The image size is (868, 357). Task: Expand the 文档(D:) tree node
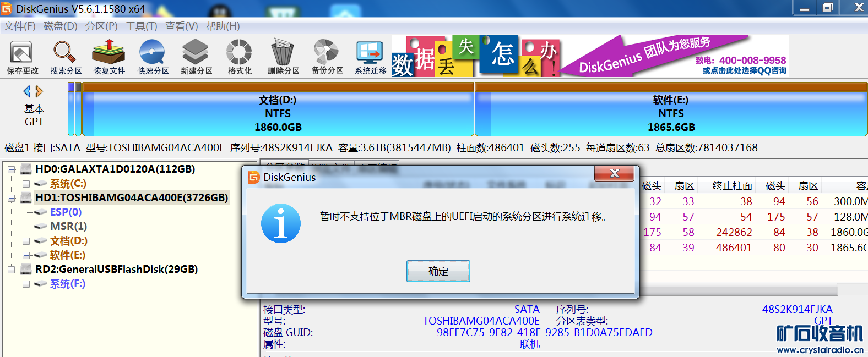point(26,241)
